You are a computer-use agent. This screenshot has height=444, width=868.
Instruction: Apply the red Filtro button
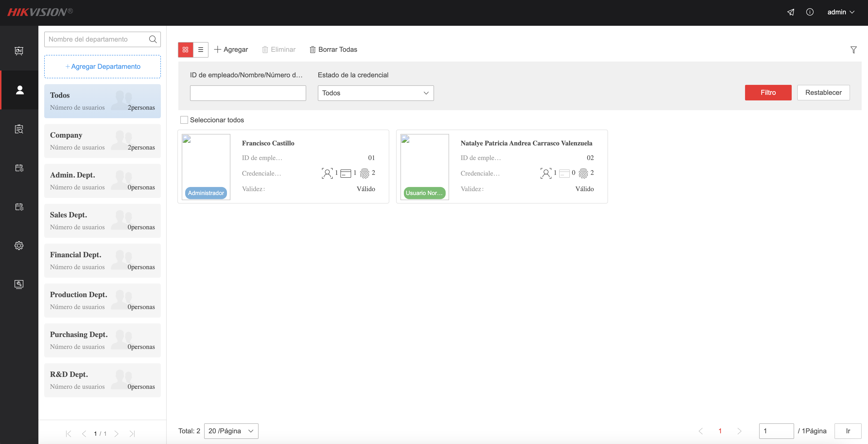768,92
